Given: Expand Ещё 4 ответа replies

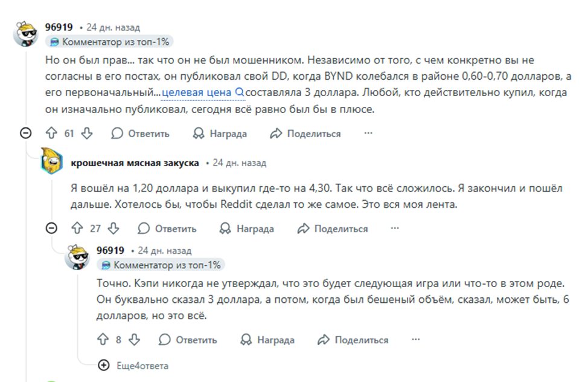Looking at the screenshot, I should 133,366.
